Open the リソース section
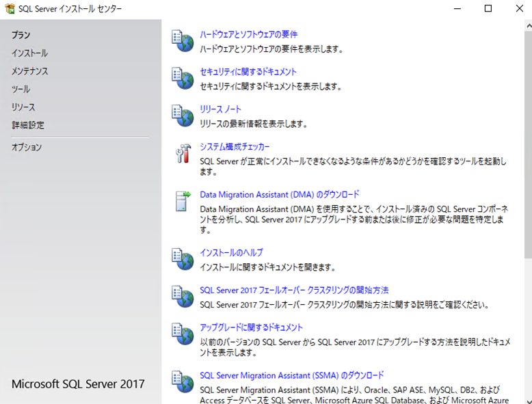 click(23, 107)
